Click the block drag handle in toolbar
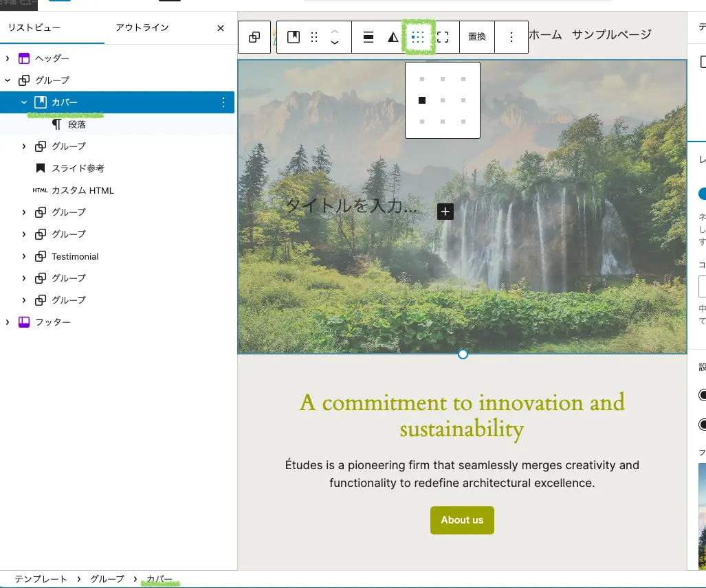The height and width of the screenshot is (588, 706). [314, 38]
